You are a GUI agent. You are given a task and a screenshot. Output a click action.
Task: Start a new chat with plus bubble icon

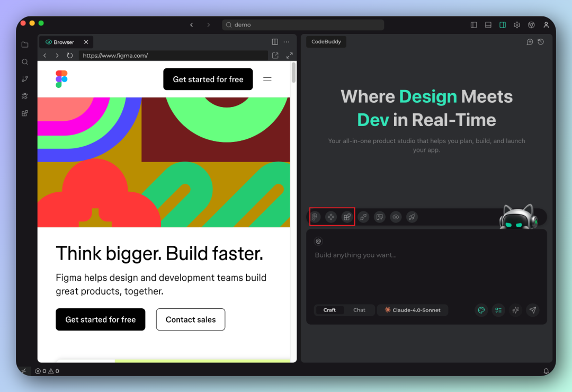530,42
